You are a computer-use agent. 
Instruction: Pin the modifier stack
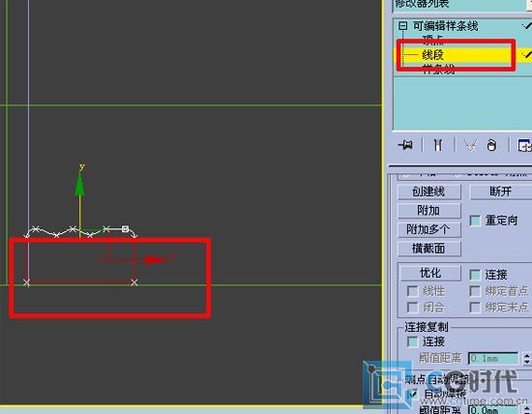tap(405, 145)
